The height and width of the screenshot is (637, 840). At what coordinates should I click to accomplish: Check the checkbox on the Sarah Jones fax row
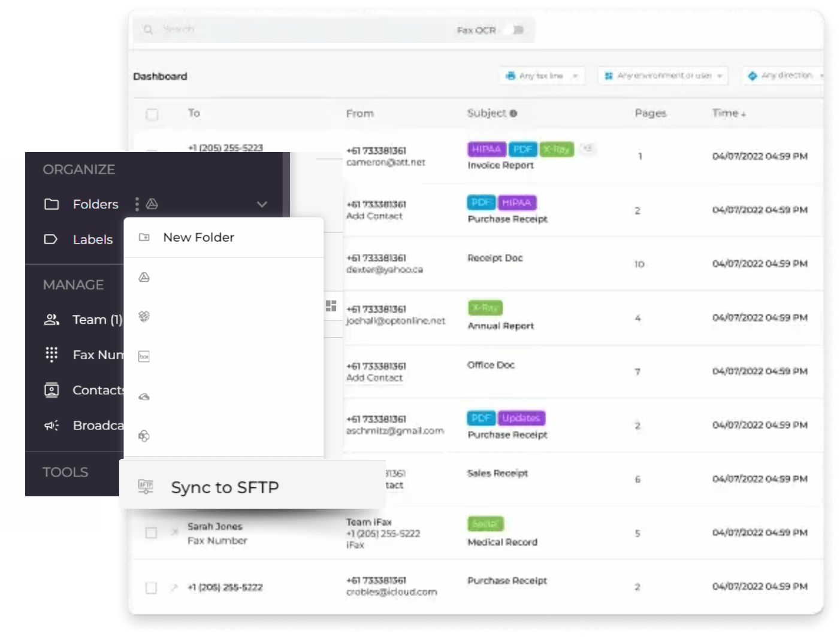click(151, 532)
